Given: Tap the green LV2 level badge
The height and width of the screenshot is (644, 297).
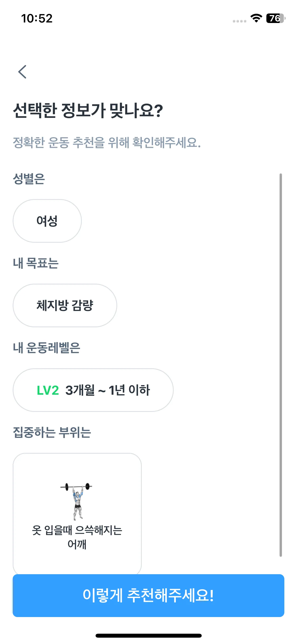Looking at the screenshot, I should pos(48,390).
